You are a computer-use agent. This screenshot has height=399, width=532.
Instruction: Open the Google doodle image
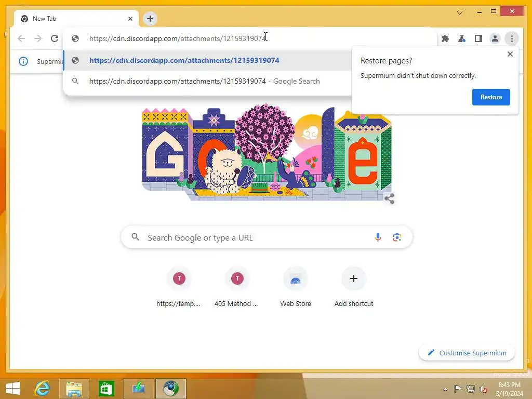tap(267, 153)
